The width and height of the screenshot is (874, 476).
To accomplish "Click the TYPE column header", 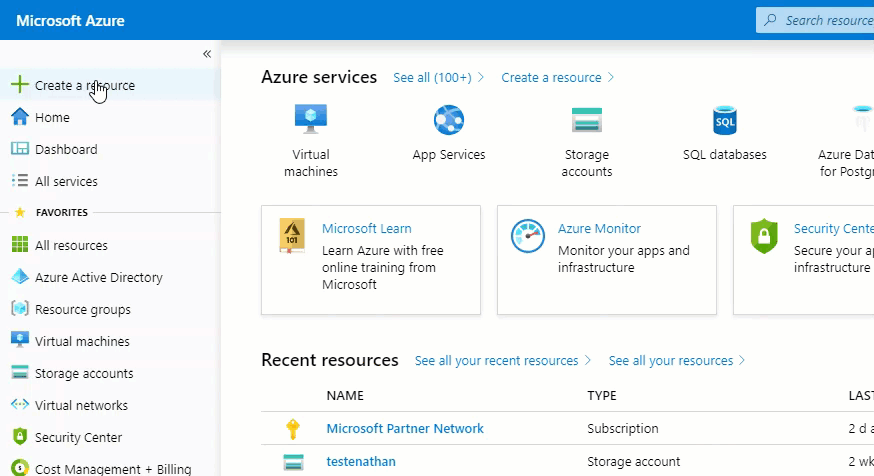I will point(602,396).
